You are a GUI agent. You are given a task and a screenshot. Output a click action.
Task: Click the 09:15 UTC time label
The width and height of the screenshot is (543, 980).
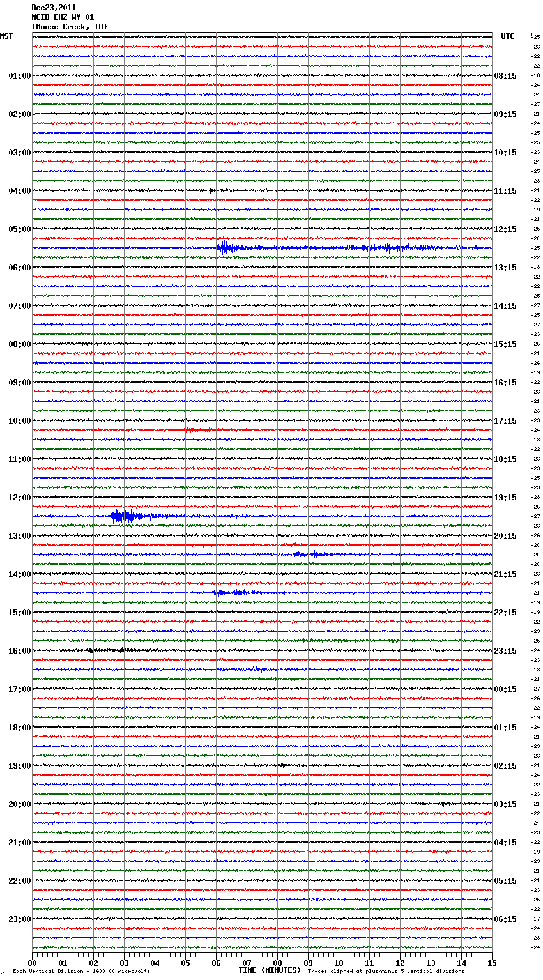tap(505, 114)
